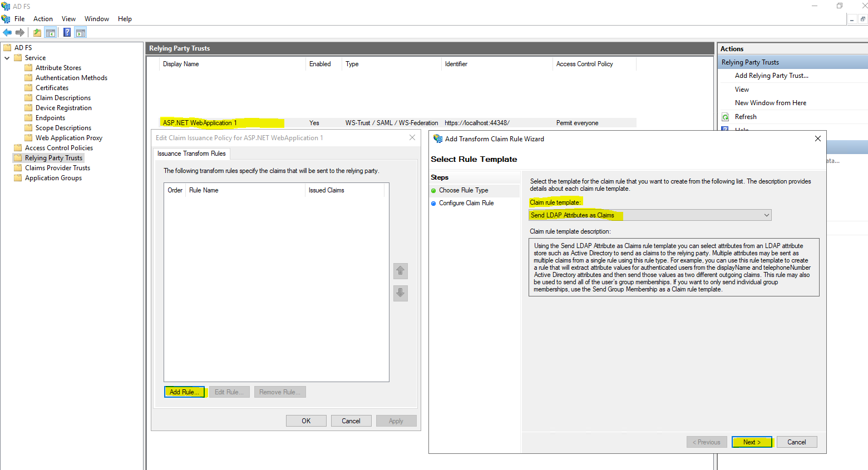Select the Certificates folder icon
The height and width of the screenshot is (470, 868).
(x=29, y=87)
